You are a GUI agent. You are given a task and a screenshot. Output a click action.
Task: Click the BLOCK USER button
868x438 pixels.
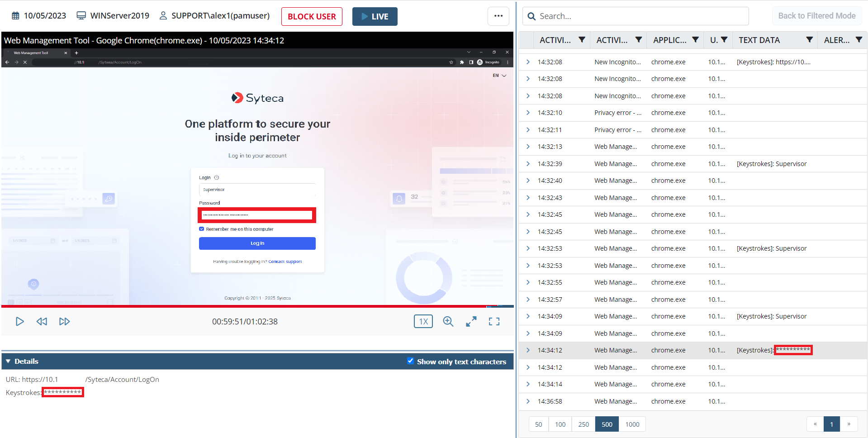tap(312, 17)
